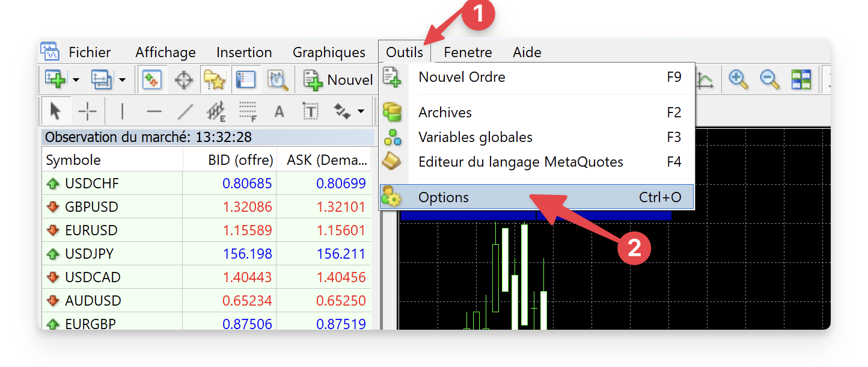Toggle the Data Window crosshair-target icon
868x367 pixels.
pos(183,79)
